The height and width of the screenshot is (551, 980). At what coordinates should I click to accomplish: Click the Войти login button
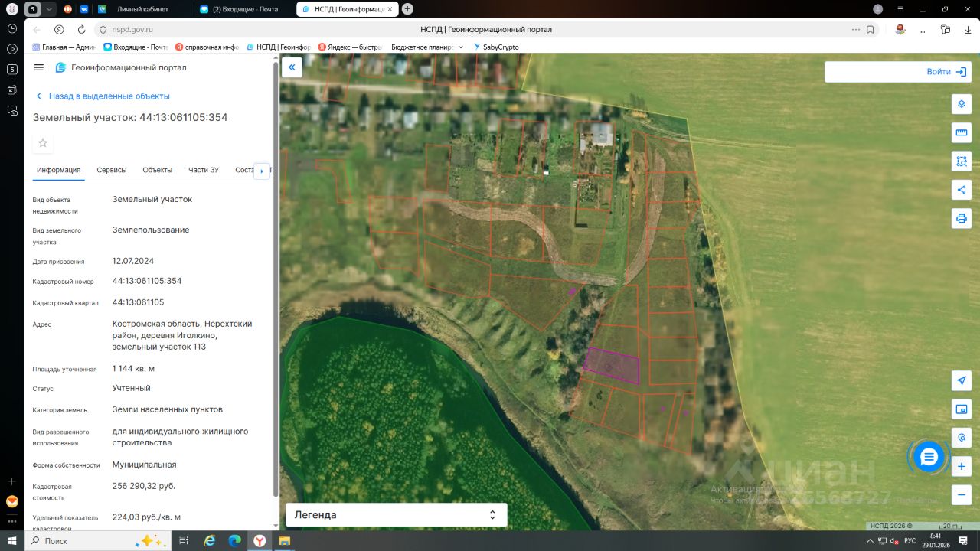pyautogui.click(x=947, y=71)
